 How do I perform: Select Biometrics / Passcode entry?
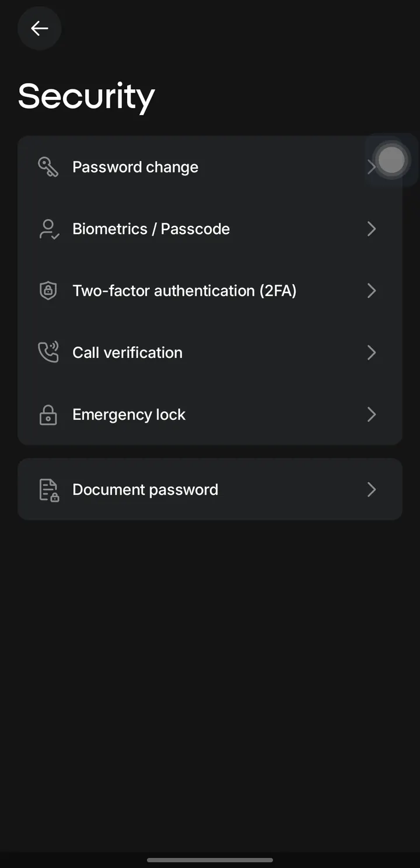210,229
